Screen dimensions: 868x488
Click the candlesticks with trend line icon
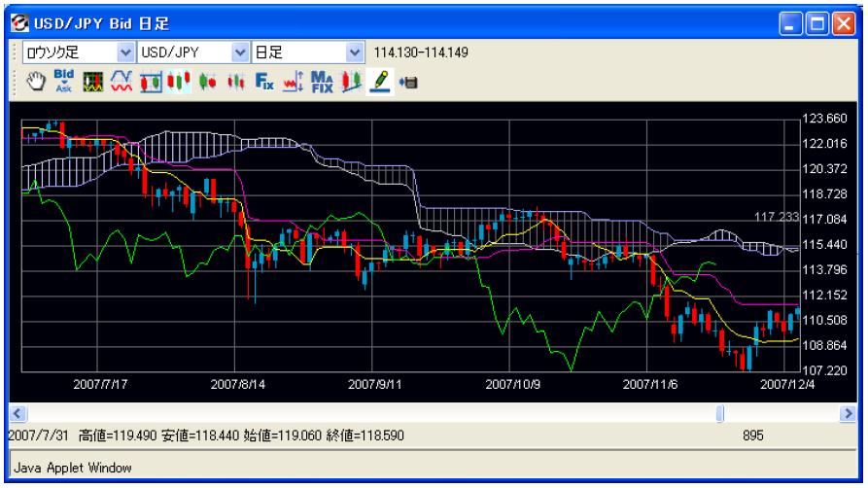pyautogui.click(x=351, y=82)
